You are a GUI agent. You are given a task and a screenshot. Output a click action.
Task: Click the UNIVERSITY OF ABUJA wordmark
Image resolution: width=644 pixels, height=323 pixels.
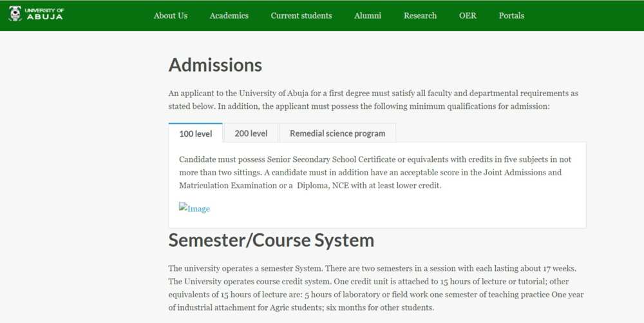[44, 14]
